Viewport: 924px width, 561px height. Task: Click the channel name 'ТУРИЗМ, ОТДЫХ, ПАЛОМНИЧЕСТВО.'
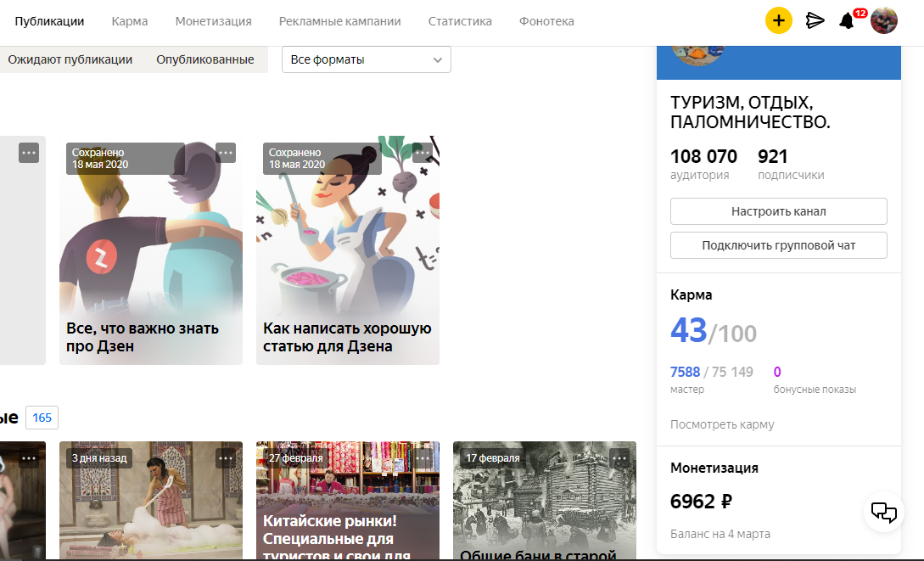point(749,112)
